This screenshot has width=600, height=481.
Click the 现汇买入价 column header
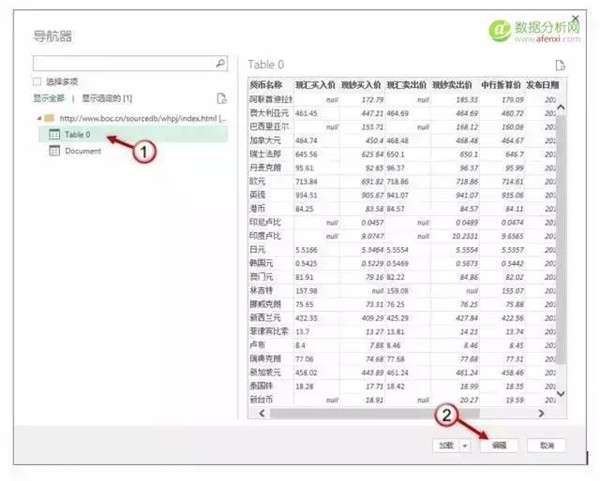(x=315, y=85)
